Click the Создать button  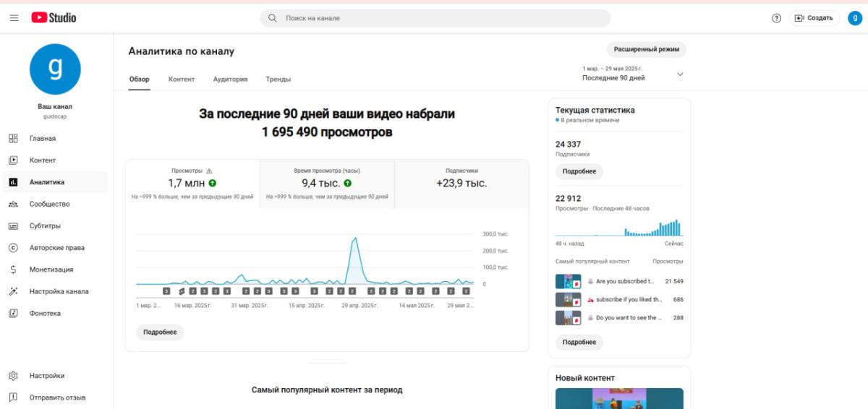click(x=814, y=18)
